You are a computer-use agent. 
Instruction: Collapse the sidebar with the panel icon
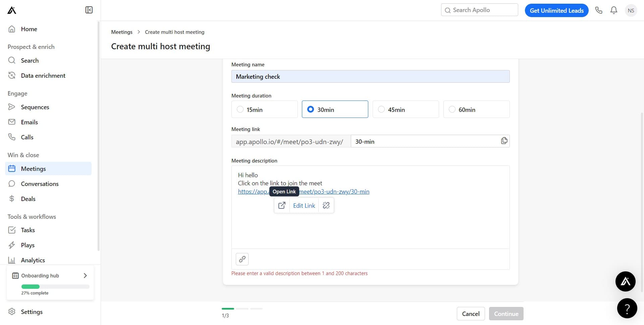[89, 10]
